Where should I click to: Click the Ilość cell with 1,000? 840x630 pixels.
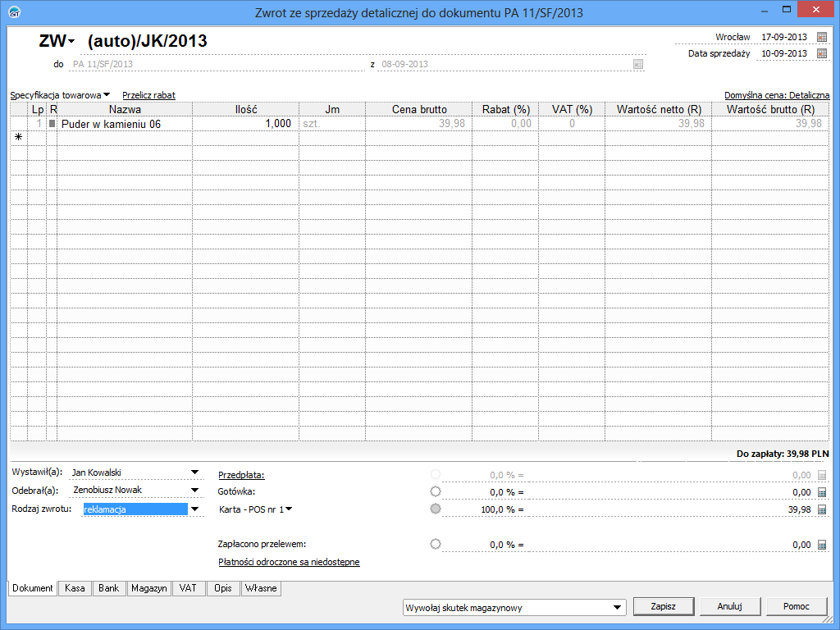pos(245,124)
